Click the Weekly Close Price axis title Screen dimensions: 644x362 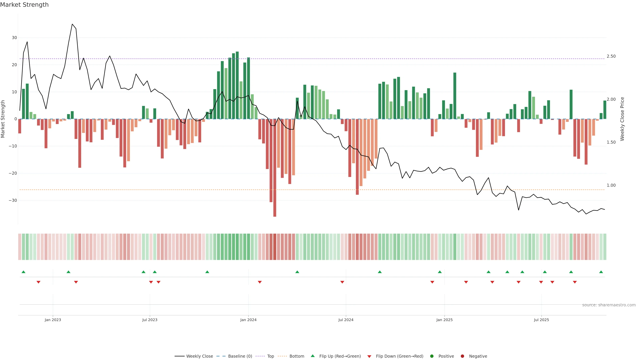622,119
